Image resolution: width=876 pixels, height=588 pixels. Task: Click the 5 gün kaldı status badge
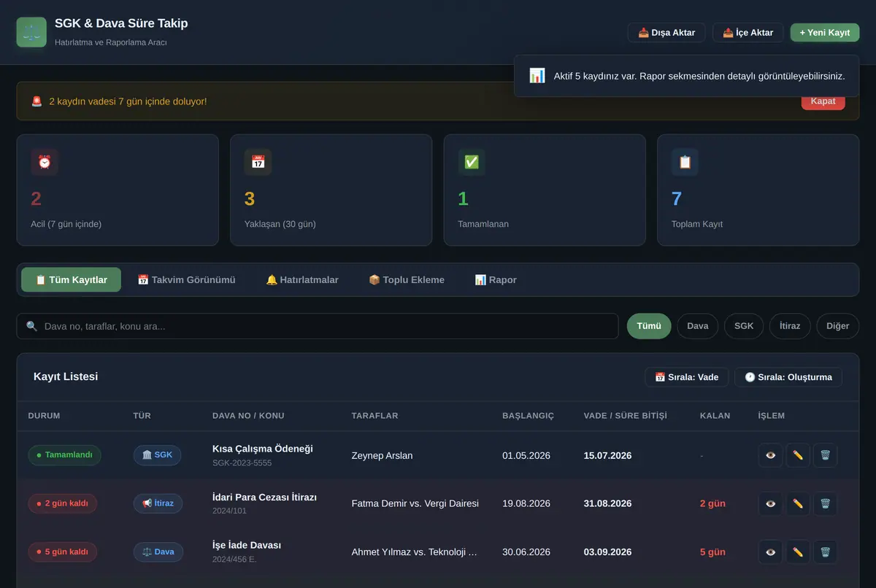(62, 552)
